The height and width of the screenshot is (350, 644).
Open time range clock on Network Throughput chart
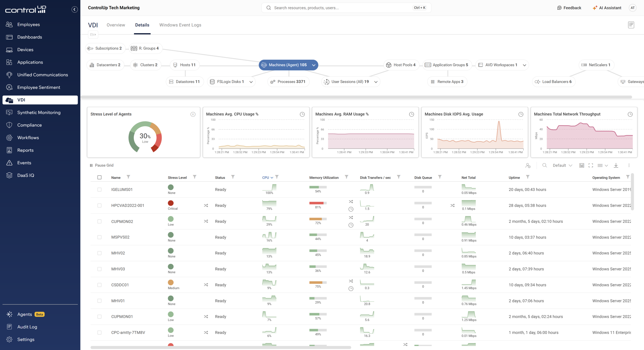tap(630, 114)
